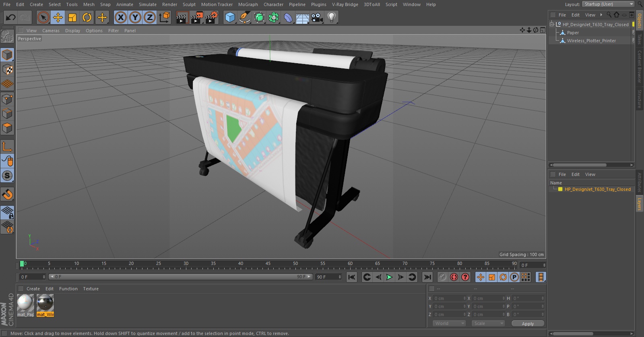Switch to Points mode
Image resolution: width=644 pixels, height=337 pixels.
(x=8, y=99)
